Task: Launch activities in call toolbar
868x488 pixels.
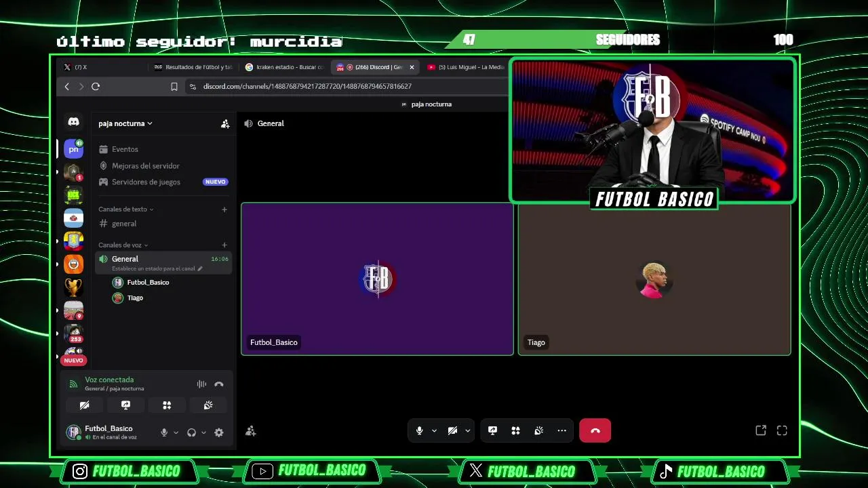Action: point(515,431)
